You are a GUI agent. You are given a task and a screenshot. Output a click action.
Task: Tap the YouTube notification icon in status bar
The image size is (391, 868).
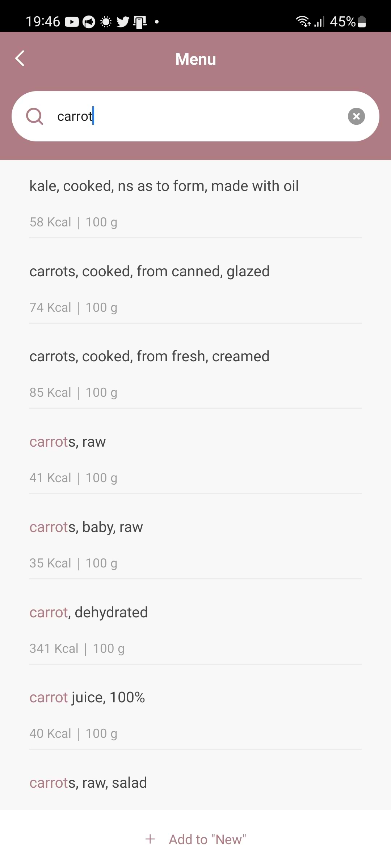click(72, 22)
